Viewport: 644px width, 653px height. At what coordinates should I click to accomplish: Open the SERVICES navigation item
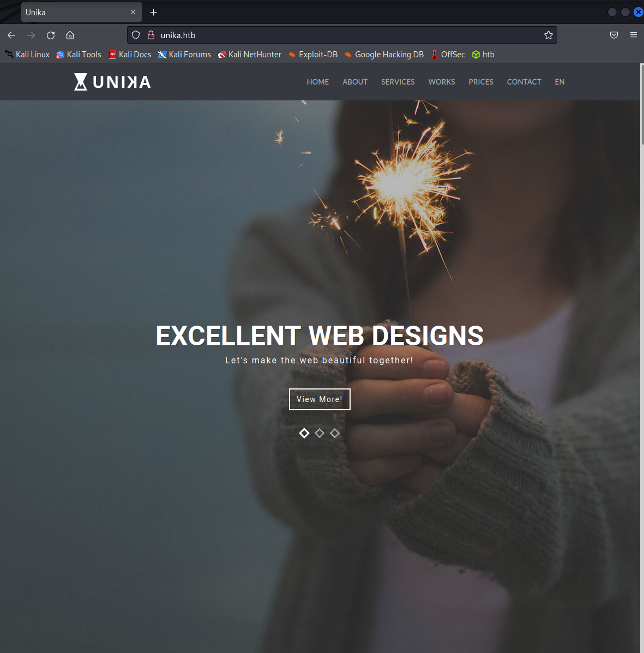(398, 82)
